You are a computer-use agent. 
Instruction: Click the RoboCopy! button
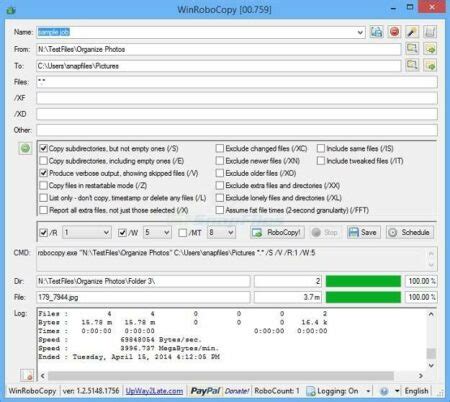coord(277,232)
